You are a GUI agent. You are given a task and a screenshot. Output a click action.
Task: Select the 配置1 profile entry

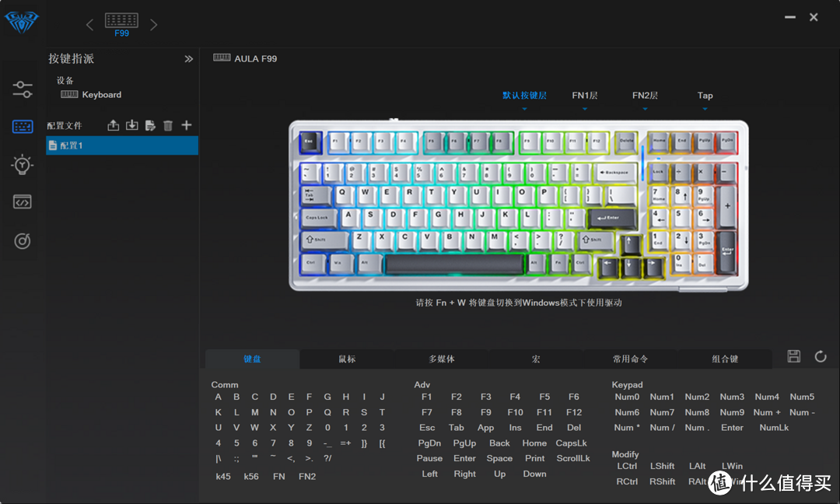click(x=122, y=145)
